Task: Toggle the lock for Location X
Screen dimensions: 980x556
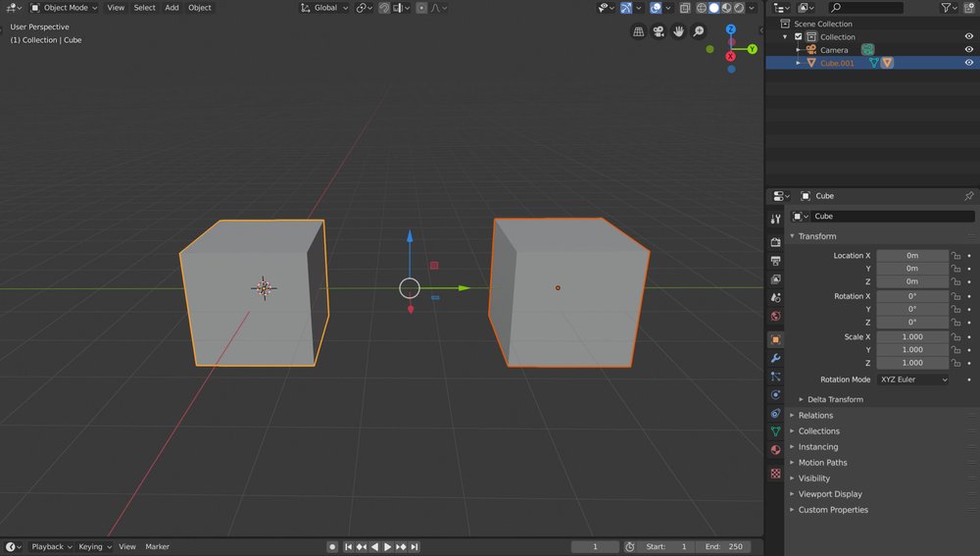Action: click(955, 256)
